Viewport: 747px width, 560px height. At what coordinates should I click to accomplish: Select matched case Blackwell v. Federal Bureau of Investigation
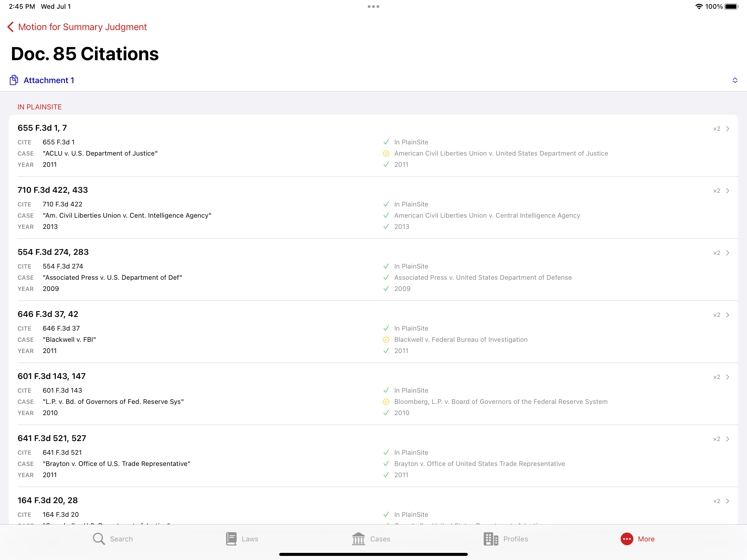[461, 339]
